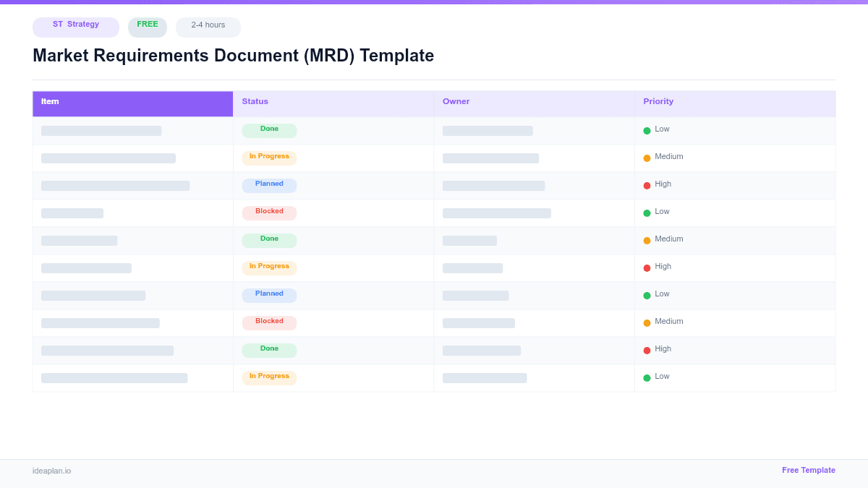Viewport: 868px width, 488px height.
Task: Toggle the Done status pill in the first row
Action: click(x=269, y=130)
